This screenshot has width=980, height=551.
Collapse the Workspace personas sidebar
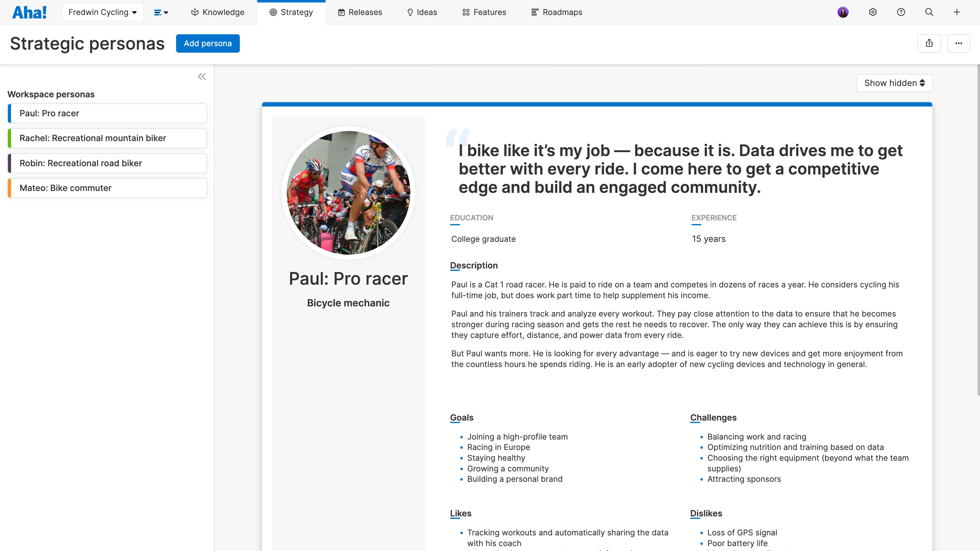(x=202, y=77)
